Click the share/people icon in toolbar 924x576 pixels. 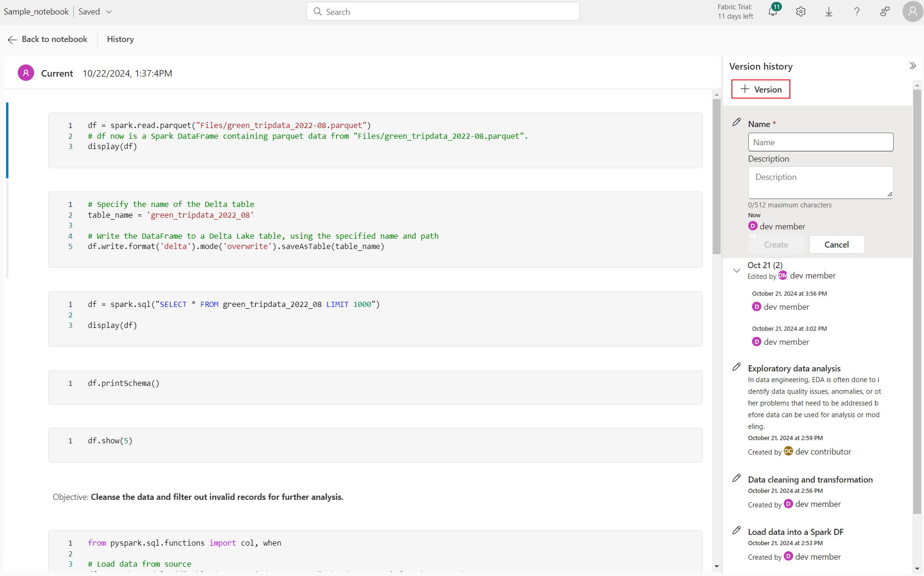(x=884, y=12)
